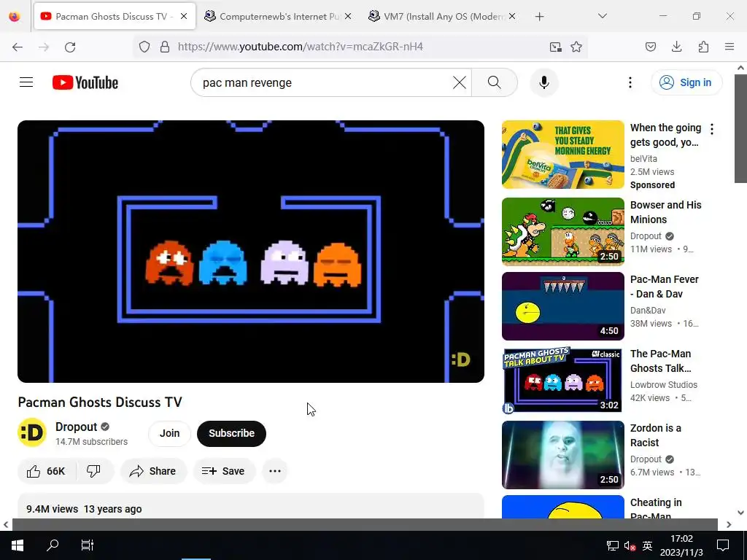Expand the list all tabs chevron
747x560 pixels.
click(x=603, y=16)
